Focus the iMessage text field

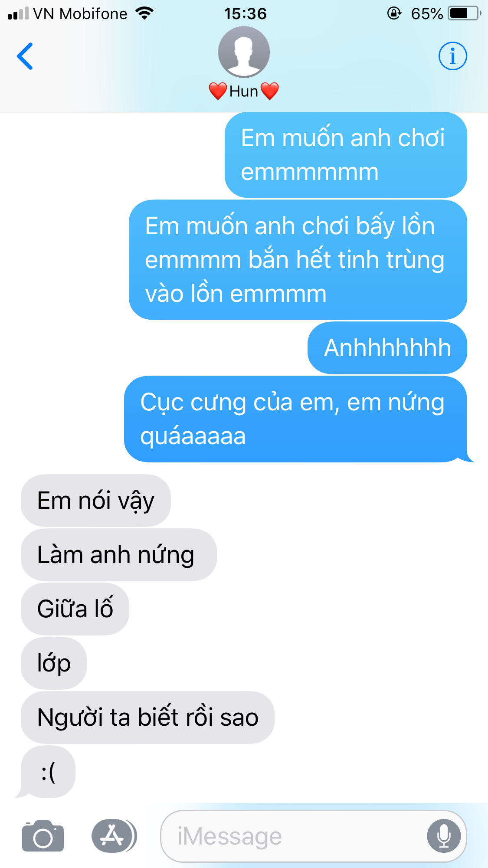pos(313,836)
